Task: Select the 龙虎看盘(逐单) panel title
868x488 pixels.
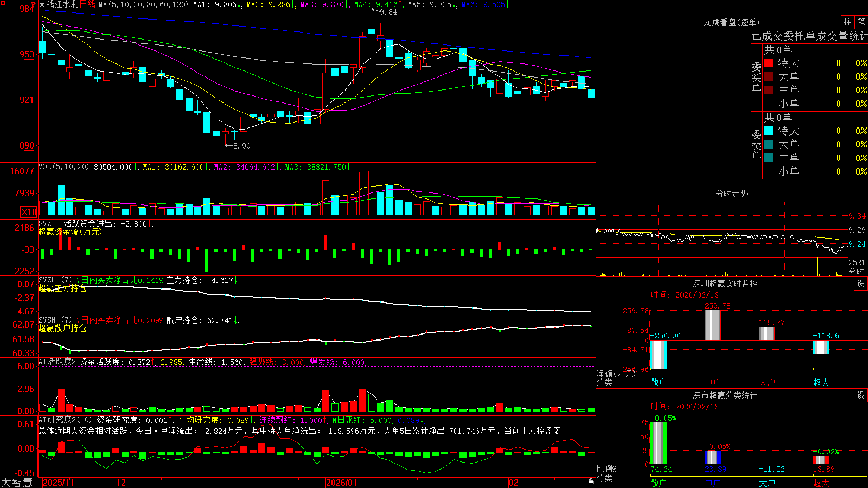Action: click(x=732, y=22)
